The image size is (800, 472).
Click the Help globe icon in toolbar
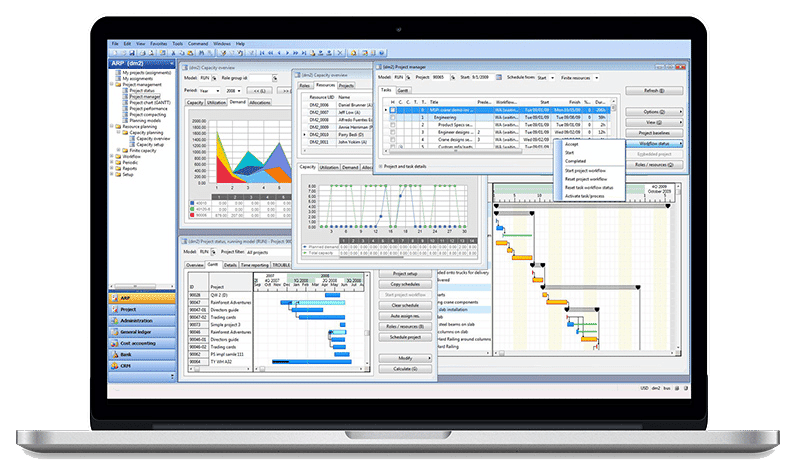(382, 53)
